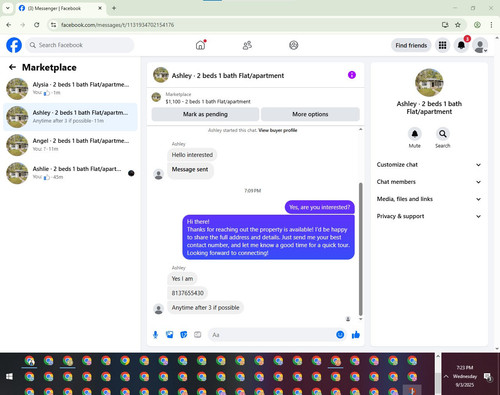Image resolution: width=500 pixels, height=395 pixels.
Task: Expand Privacy & support section
Action: click(429, 216)
